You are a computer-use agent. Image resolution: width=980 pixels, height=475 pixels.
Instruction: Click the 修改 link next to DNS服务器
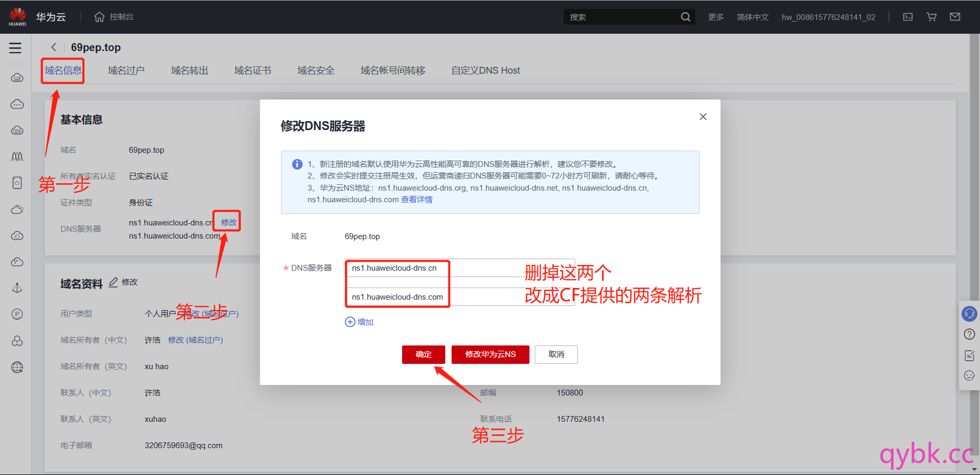tap(228, 222)
